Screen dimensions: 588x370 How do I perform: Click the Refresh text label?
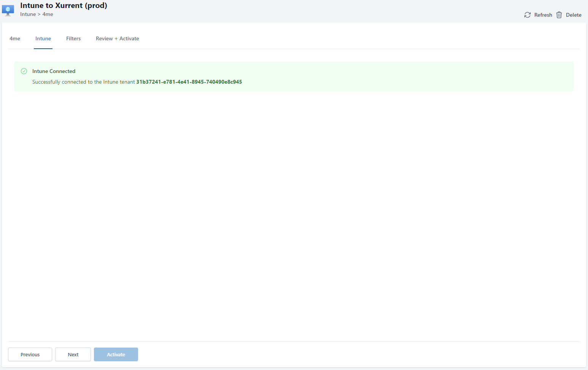point(543,15)
